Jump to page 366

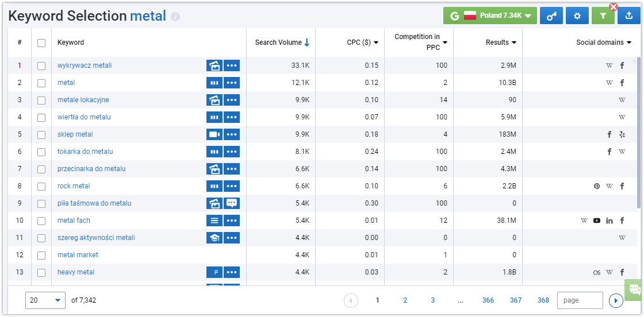tap(488, 300)
